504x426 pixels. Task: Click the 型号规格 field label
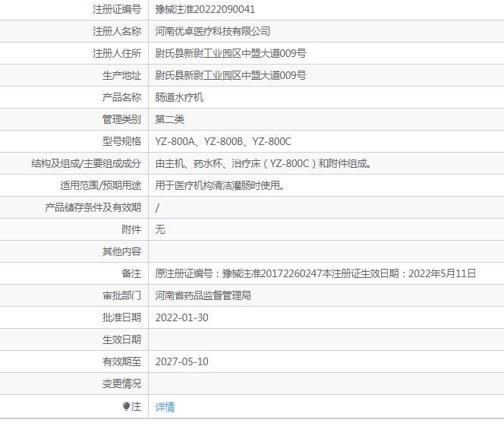point(121,141)
